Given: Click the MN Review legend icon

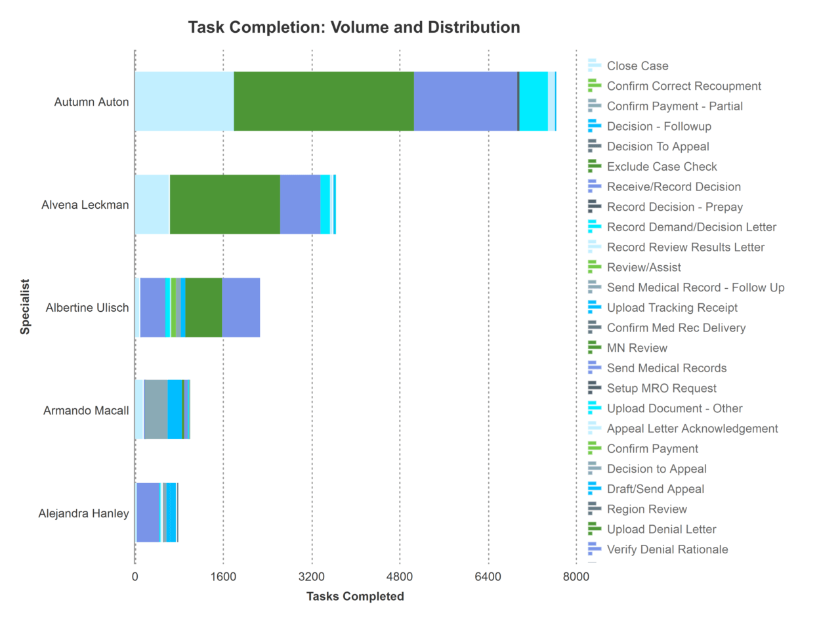Looking at the screenshot, I should [594, 348].
